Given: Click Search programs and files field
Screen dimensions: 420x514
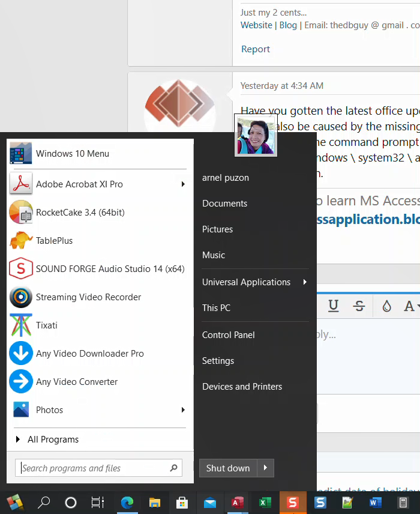Looking at the screenshot, I should (x=98, y=468).
